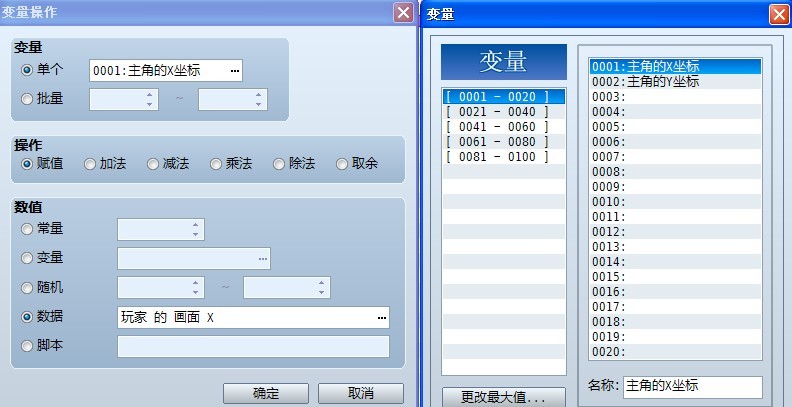Select empty variable 0012:
792x407 pixels.
pyautogui.click(x=675, y=232)
